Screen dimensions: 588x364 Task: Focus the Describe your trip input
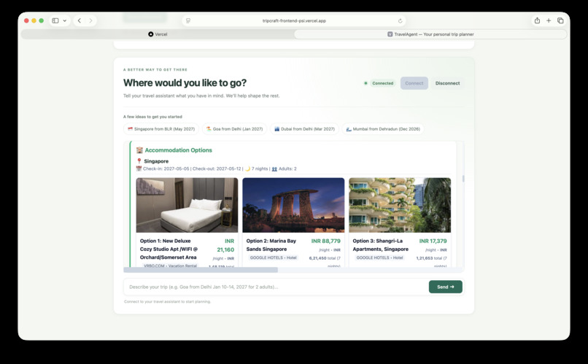point(276,287)
